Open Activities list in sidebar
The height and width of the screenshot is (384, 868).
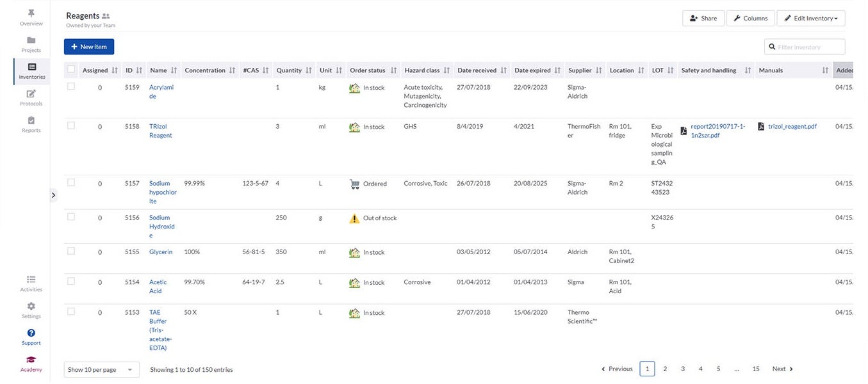[31, 280]
